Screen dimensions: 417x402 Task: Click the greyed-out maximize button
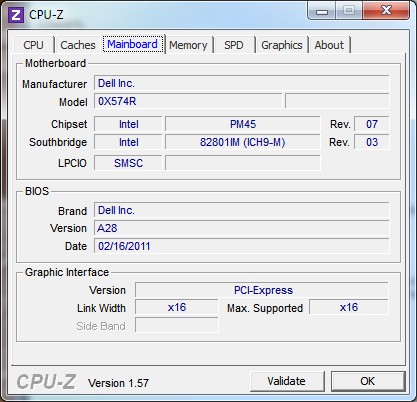(349, 10)
